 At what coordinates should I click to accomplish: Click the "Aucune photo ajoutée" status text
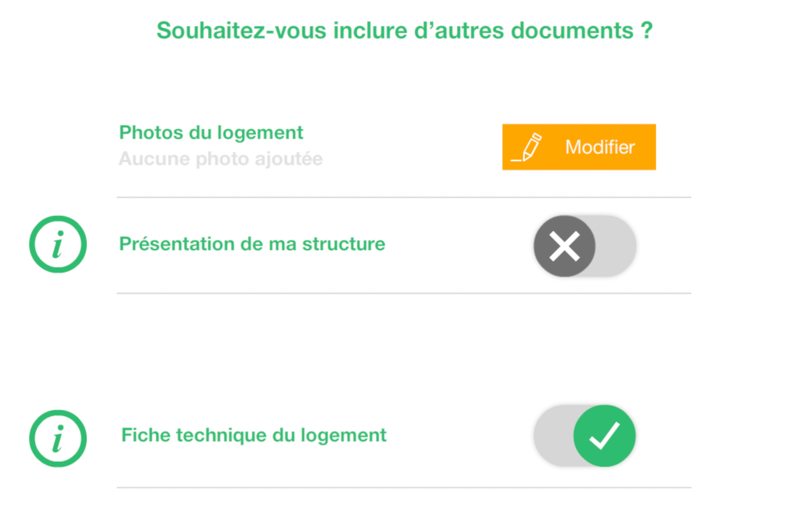(220, 159)
